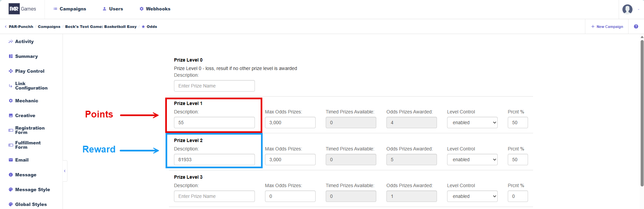Open the Users top menu
Viewport: 644px width, 209px height.
[113, 9]
